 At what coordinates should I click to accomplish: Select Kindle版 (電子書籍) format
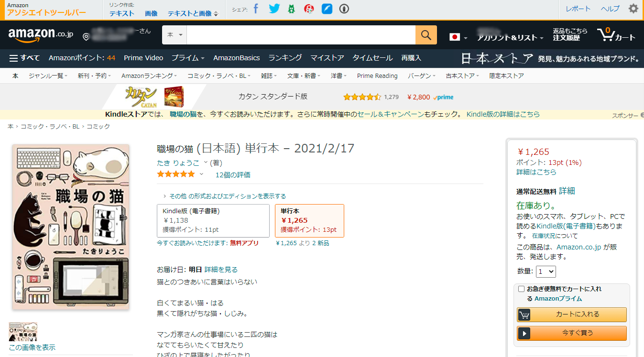click(x=213, y=221)
